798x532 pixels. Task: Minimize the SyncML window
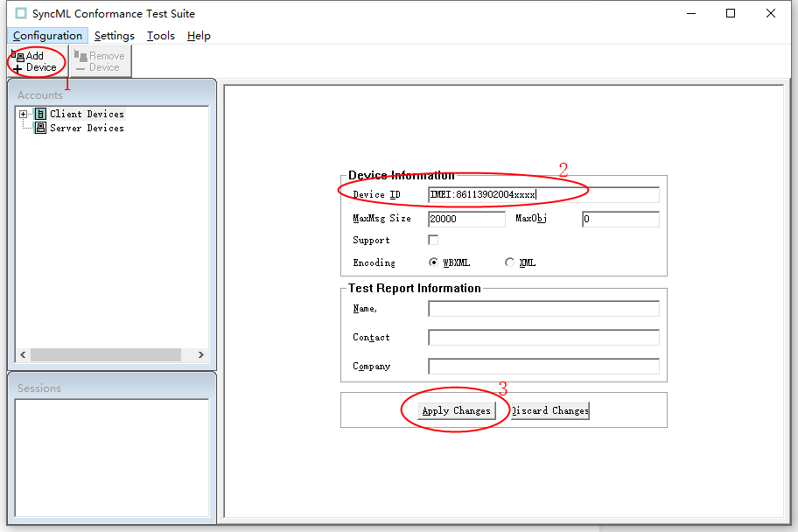click(x=690, y=14)
